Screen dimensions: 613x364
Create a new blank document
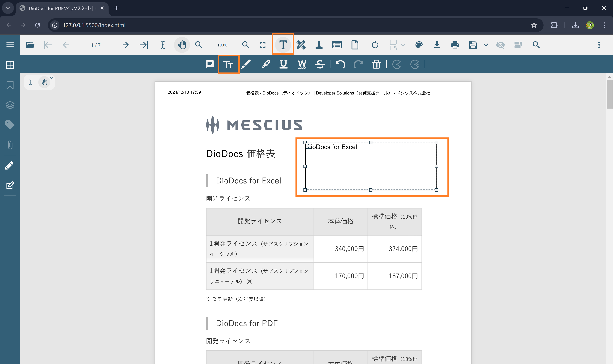355,45
